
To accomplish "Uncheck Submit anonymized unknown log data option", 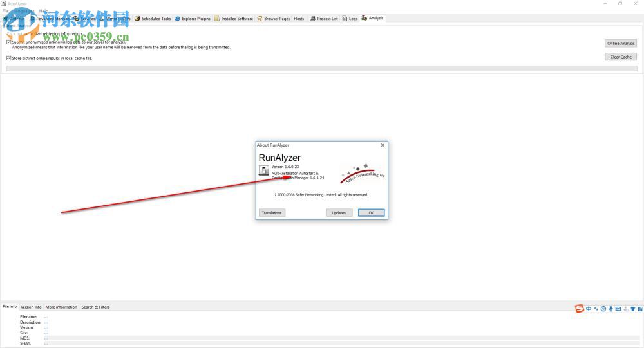I will (8, 42).
